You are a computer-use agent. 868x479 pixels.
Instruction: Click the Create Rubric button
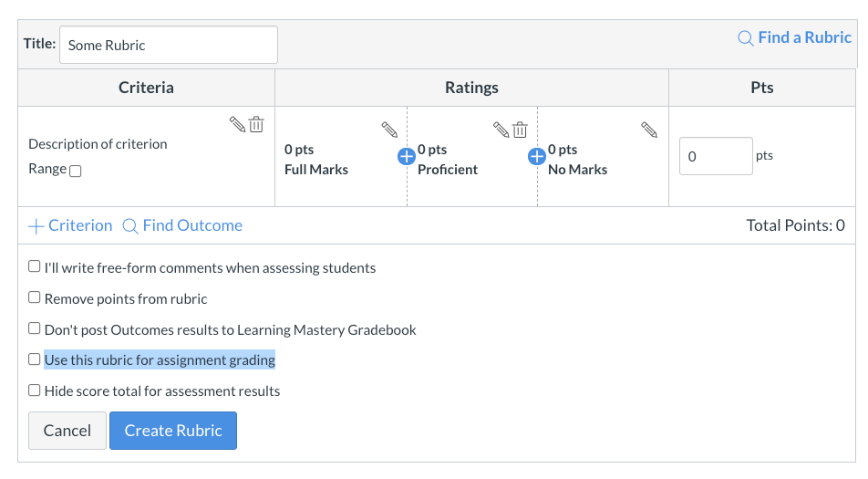point(173,431)
